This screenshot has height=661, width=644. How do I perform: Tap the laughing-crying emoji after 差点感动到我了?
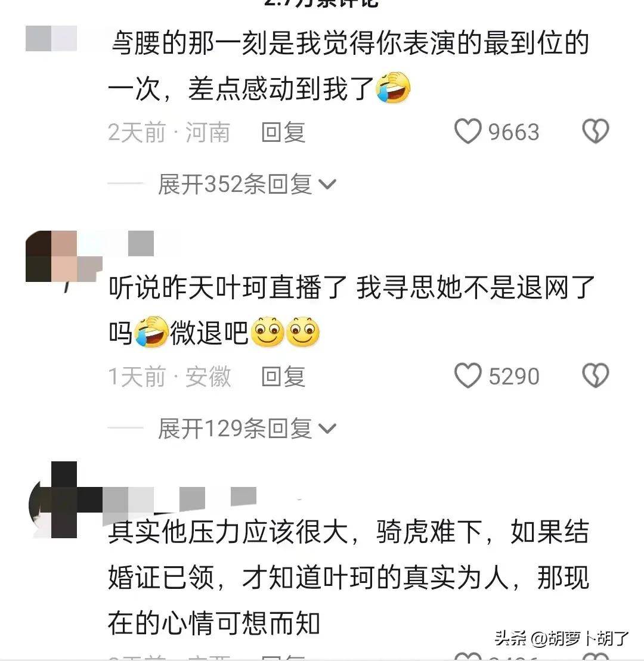click(393, 88)
